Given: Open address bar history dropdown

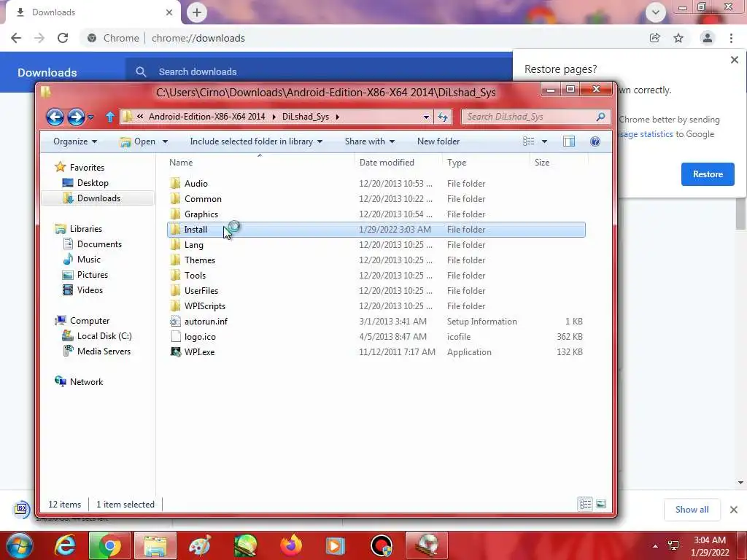Looking at the screenshot, I should pyautogui.click(x=426, y=117).
